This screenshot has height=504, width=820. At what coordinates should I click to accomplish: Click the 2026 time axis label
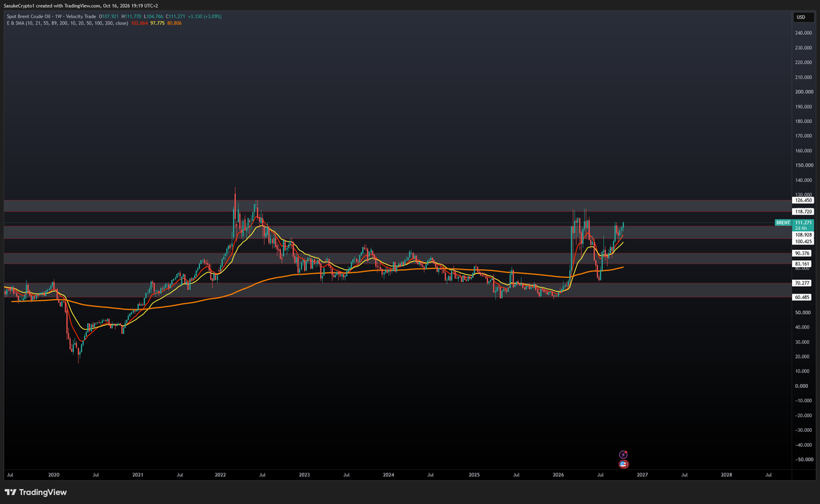pos(558,474)
